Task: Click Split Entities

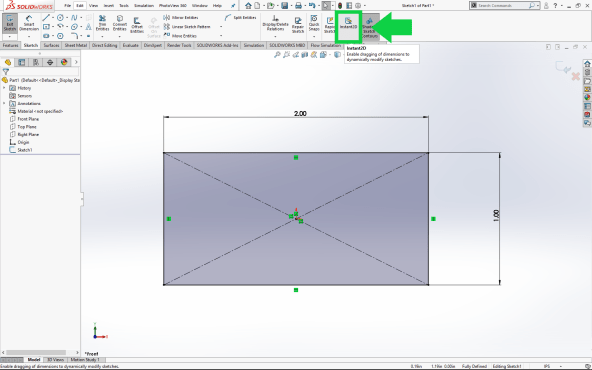Action: [x=240, y=18]
